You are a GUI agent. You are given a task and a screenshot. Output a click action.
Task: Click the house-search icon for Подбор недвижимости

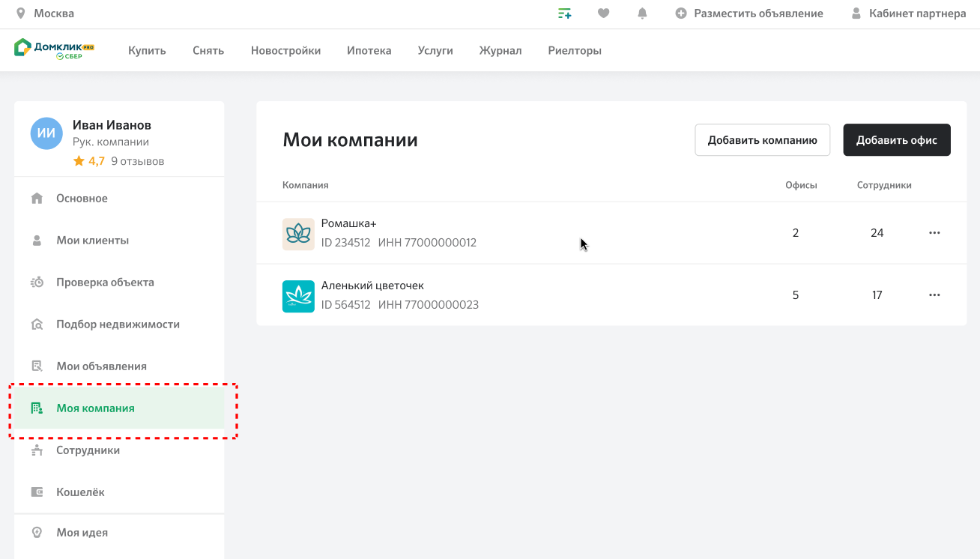tap(37, 324)
